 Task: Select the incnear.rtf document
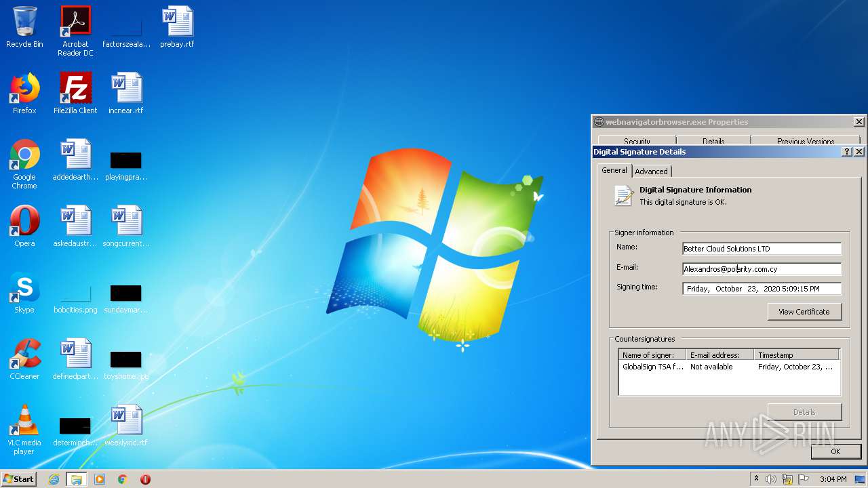click(126, 94)
